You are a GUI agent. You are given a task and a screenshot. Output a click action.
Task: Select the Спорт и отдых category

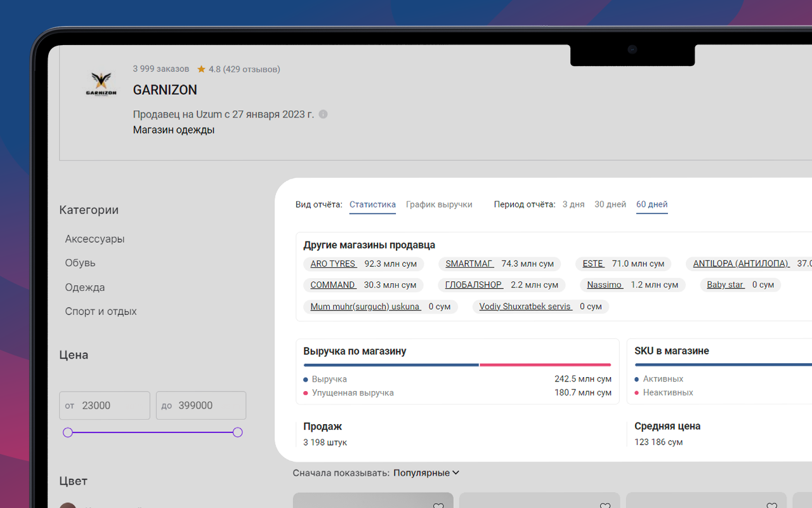coord(101,311)
